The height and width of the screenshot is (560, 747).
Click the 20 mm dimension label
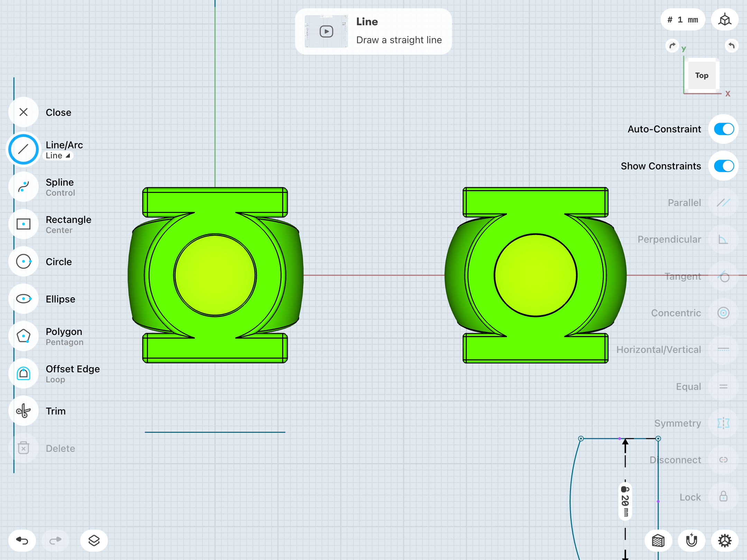pyautogui.click(x=625, y=501)
